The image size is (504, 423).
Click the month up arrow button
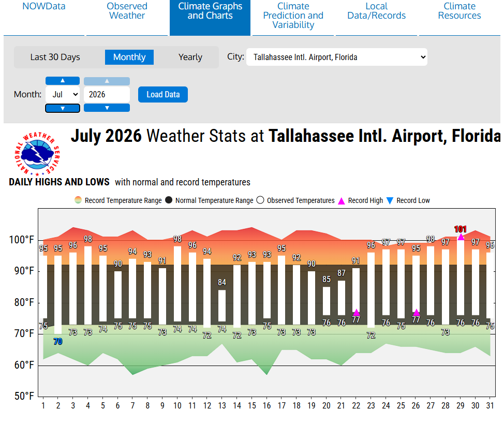63,81
